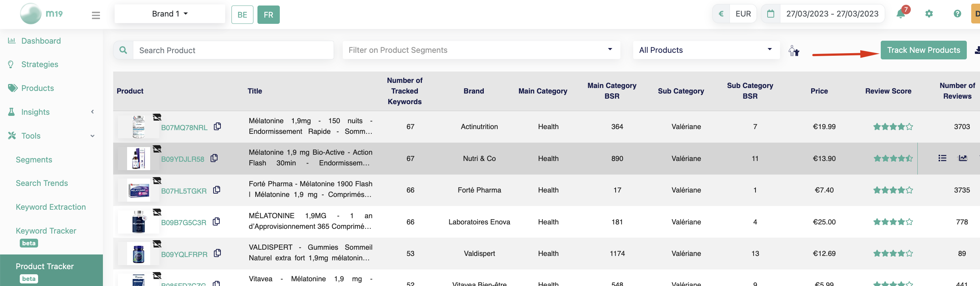
Task: Open notifications bell with 7 alerts
Action: [x=901, y=13]
